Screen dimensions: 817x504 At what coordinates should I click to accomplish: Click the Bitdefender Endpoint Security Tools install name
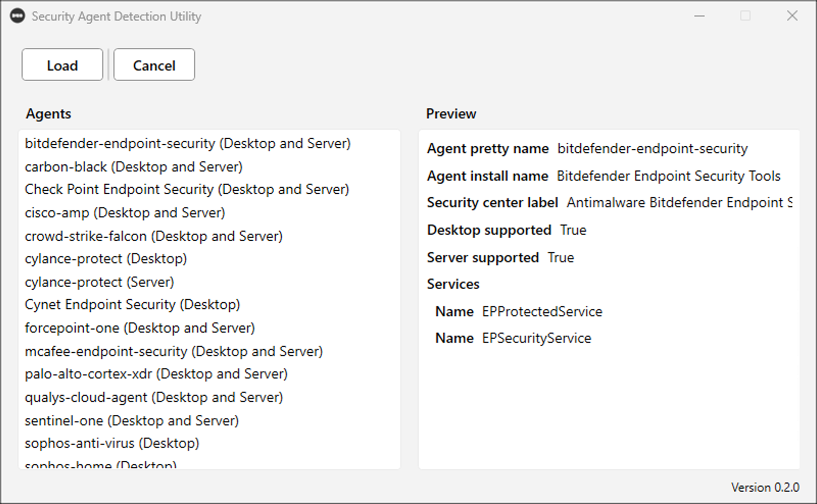click(669, 176)
